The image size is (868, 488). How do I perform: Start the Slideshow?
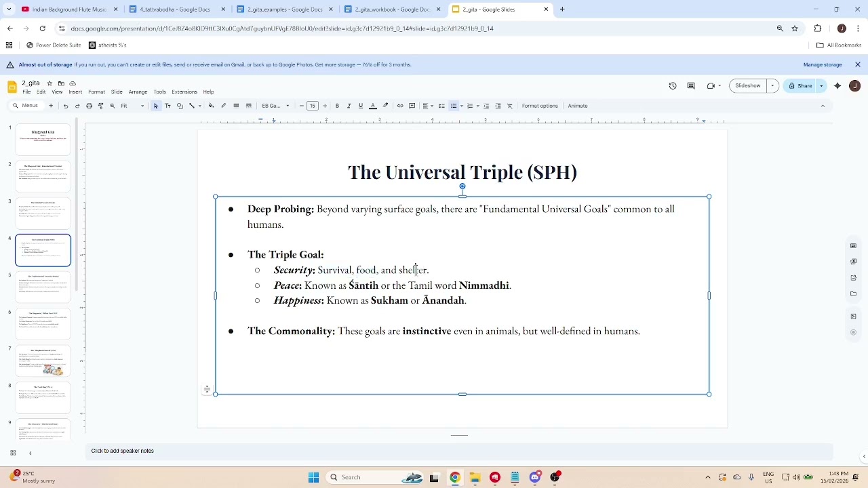(748, 86)
